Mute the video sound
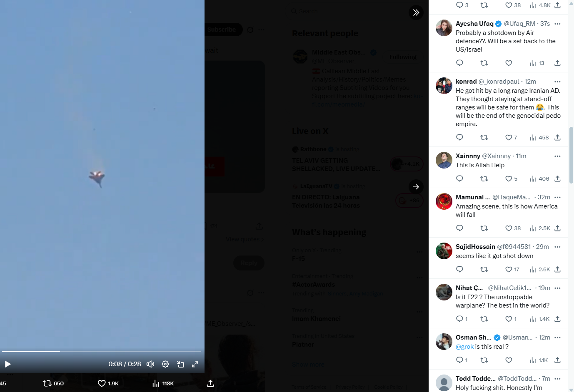Image resolution: width=574 pixels, height=392 pixels. (150, 364)
